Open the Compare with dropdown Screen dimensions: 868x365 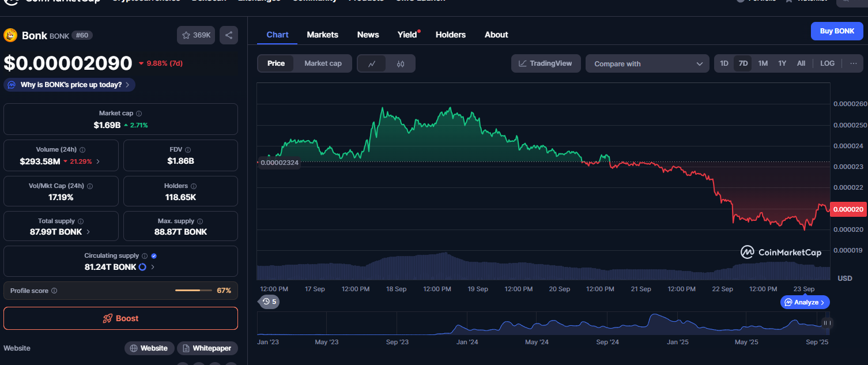647,63
